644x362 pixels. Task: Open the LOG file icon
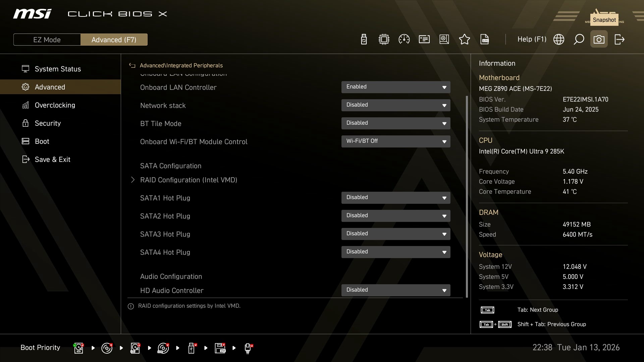[x=485, y=40]
